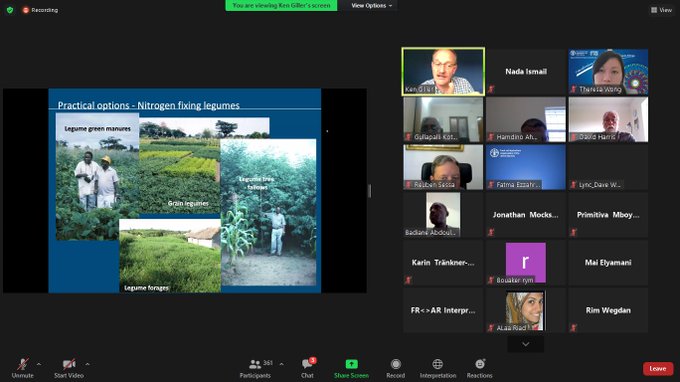Viewport: 680px width, 382px height.
Task: Click 'You are viewing Ken Giller's screen' banner
Action: pos(281,6)
